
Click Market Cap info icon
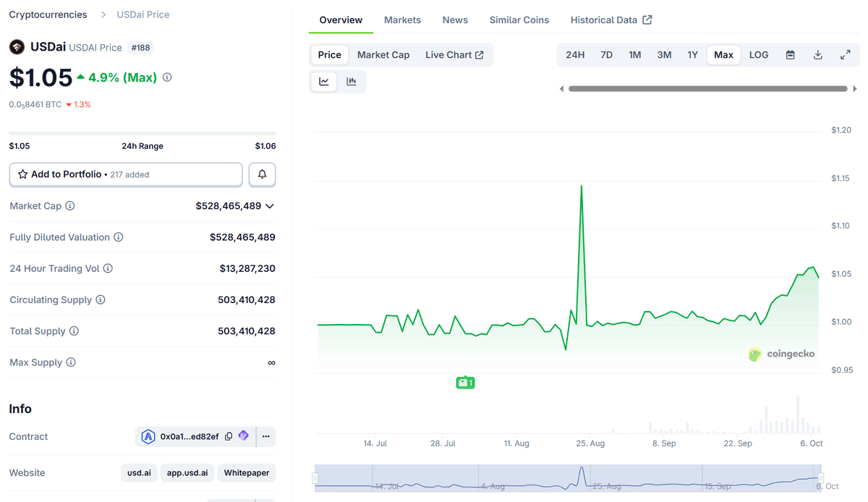click(x=70, y=206)
